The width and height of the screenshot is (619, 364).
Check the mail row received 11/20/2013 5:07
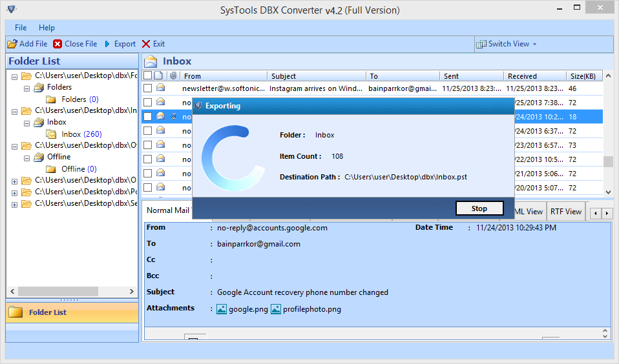[x=148, y=187]
